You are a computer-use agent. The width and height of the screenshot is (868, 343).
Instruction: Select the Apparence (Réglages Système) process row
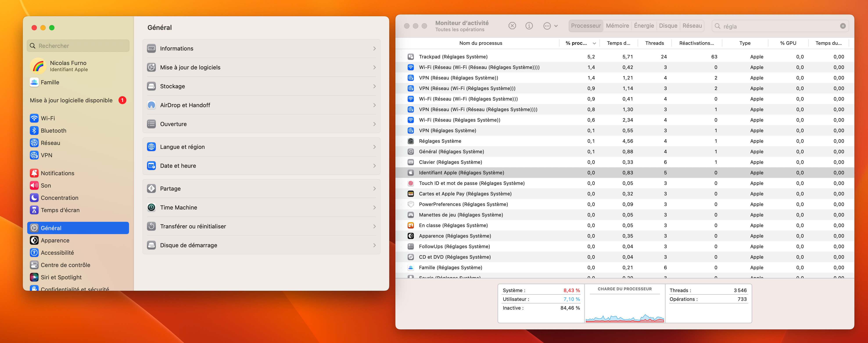(625, 236)
